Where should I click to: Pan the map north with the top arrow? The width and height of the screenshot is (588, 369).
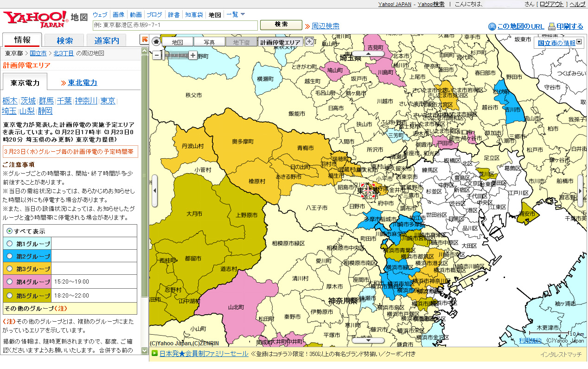click(368, 53)
